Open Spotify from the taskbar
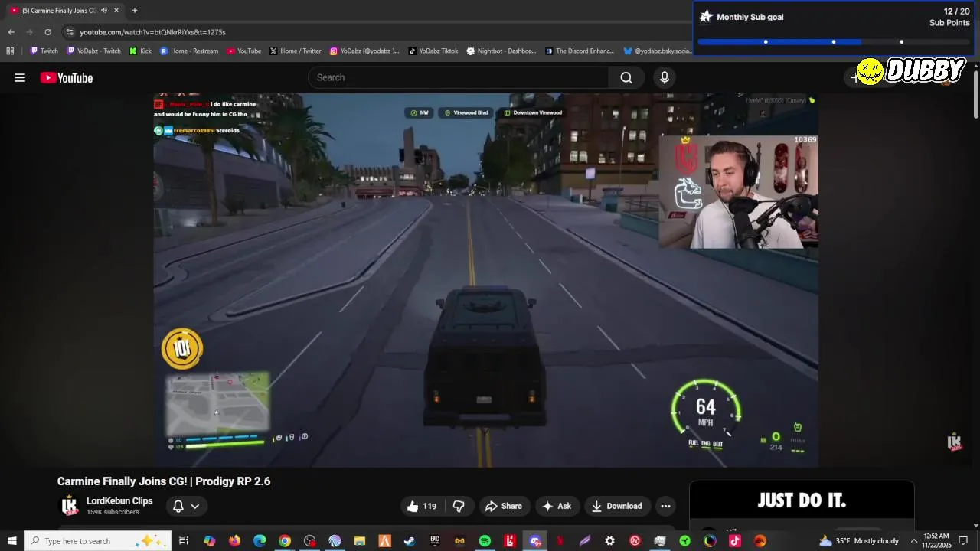The width and height of the screenshot is (980, 551). pos(485,541)
